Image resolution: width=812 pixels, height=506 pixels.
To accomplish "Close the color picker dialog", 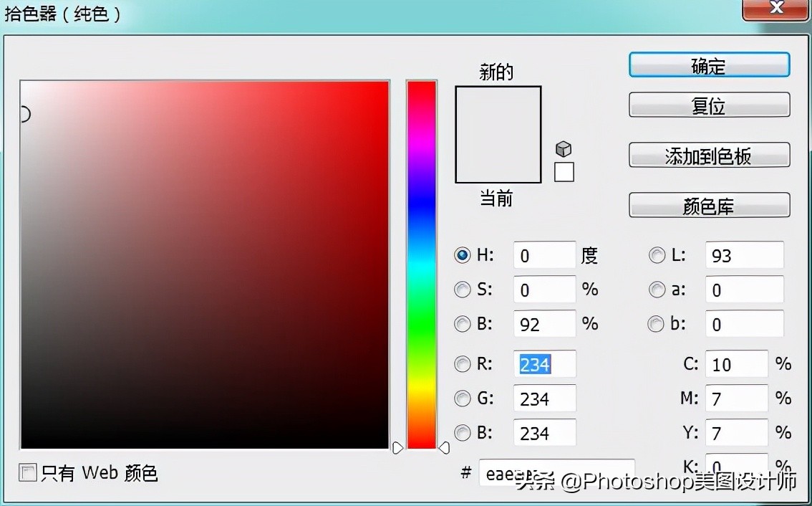I will point(776,8).
